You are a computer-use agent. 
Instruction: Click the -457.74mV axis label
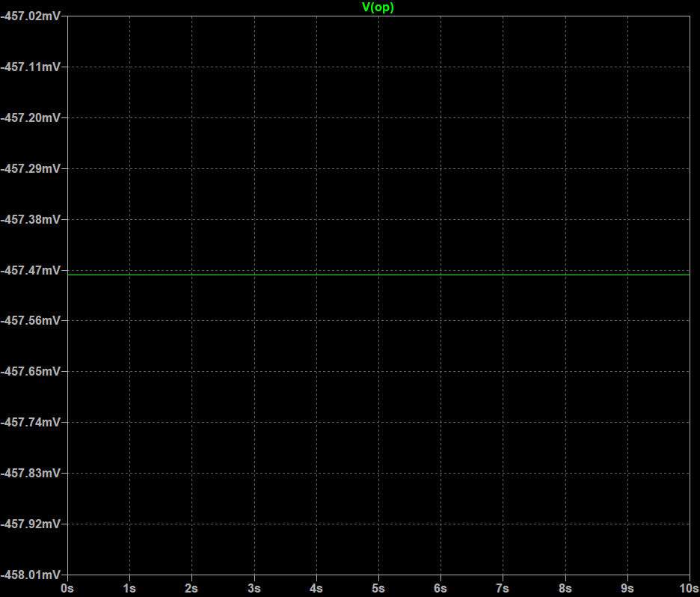[31, 422]
